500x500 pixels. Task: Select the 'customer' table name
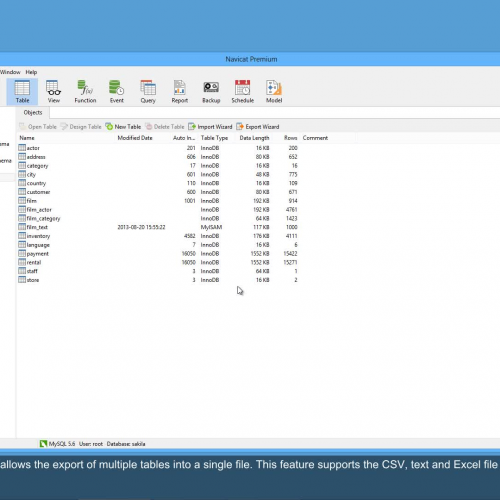coord(38,192)
